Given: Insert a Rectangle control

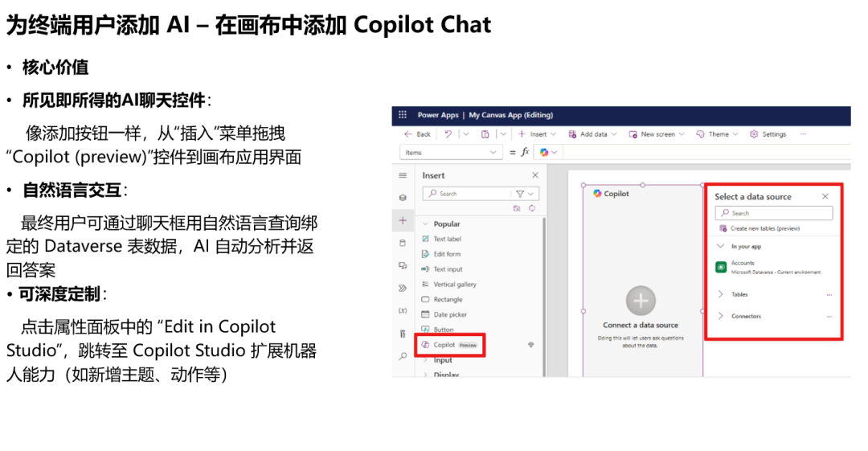Looking at the screenshot, I should [442, 299].
